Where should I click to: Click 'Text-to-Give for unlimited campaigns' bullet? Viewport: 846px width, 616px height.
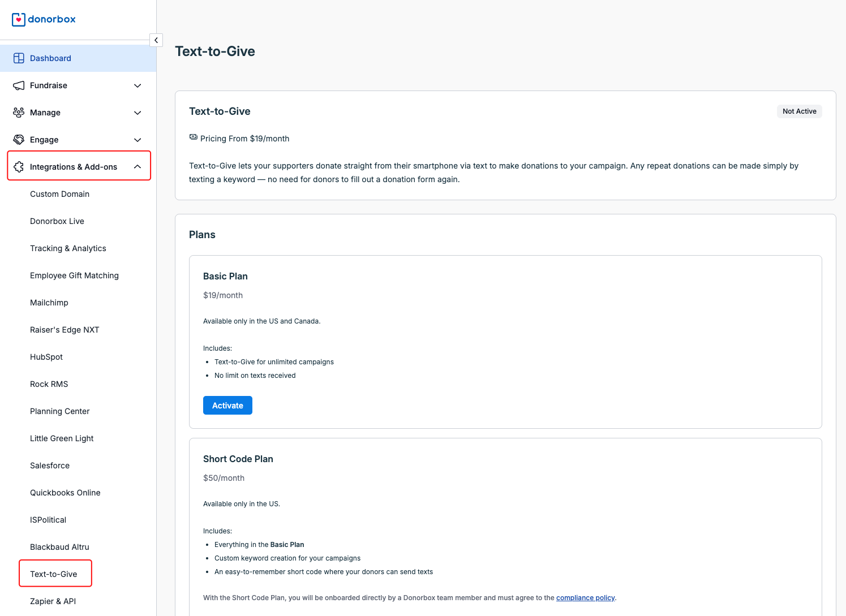(x=274, y=362)
